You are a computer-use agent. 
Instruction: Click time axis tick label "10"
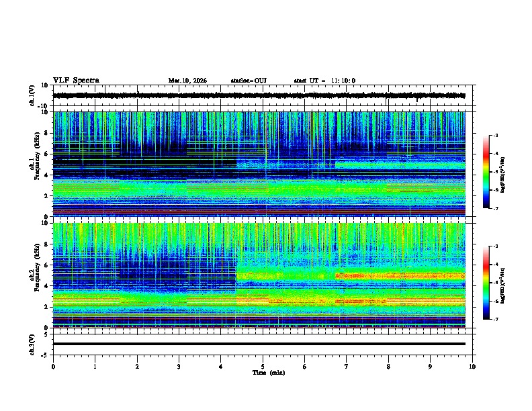click(x=472, y=367)
